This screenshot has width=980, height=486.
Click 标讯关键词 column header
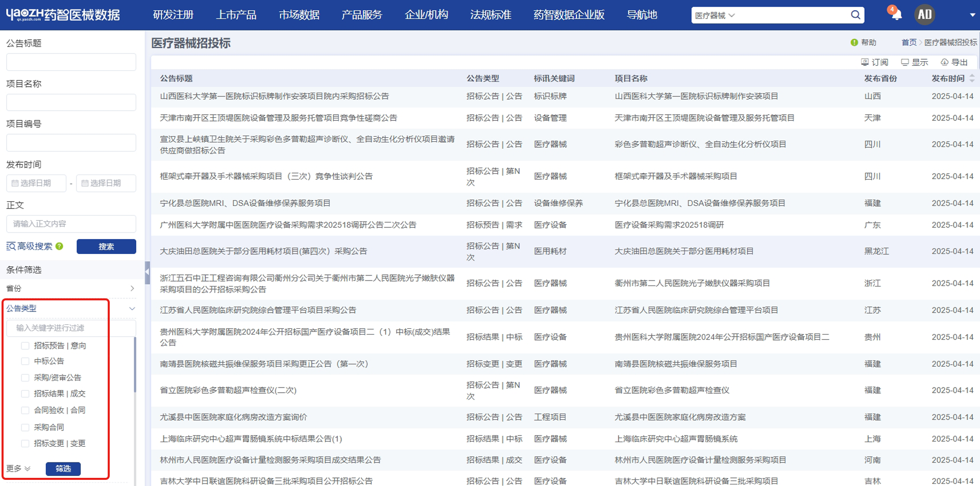[x=554, y=79]
